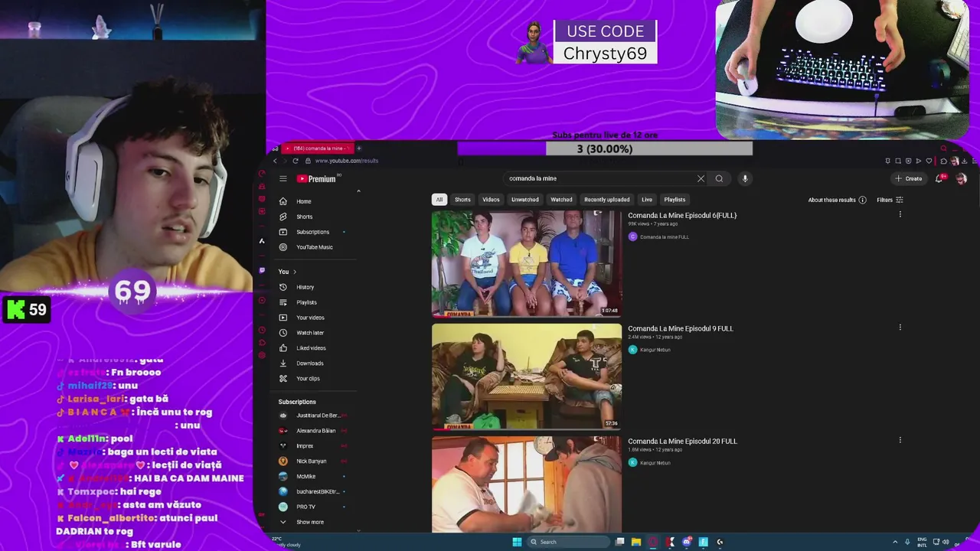980x551 pixels.
Task: Open volume control in system tray
Action: pyautogui.click(x=946, y=542)
